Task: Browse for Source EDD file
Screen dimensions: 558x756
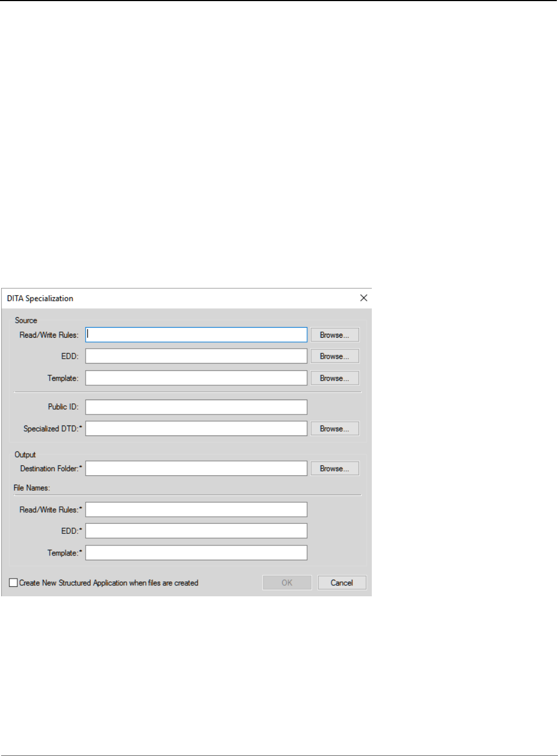Action: (335, 356)
